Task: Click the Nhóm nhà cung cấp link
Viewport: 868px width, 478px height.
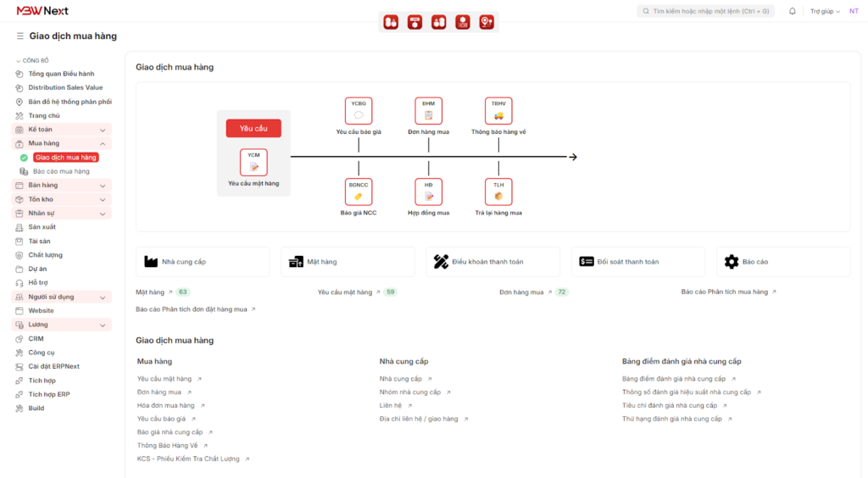Action: 410,392
